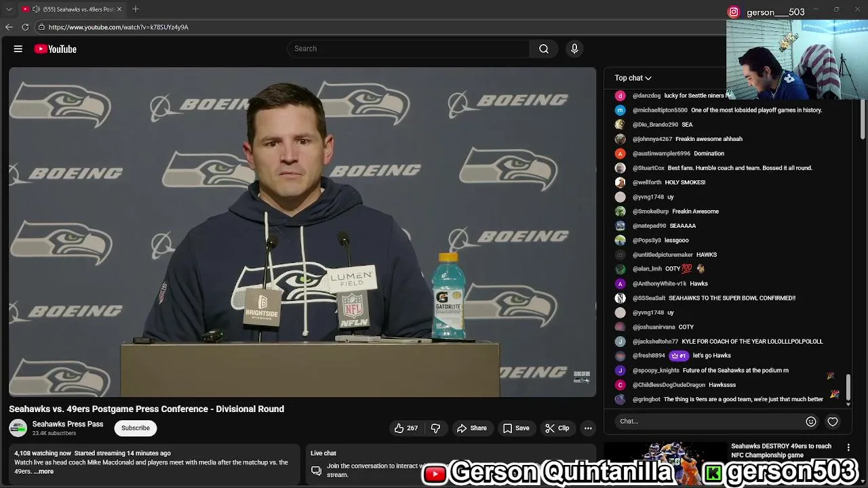Open @danzdog's avatar in chat
868x488 pixels.
(620, 96)
